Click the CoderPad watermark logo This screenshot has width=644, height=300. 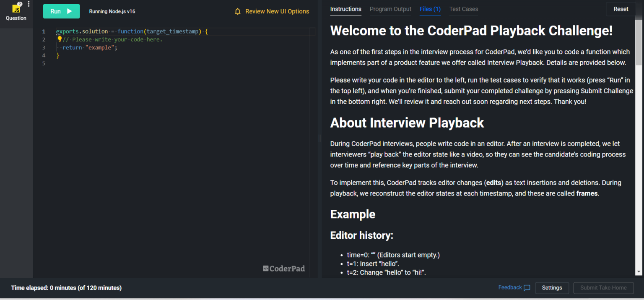point(284,268)
